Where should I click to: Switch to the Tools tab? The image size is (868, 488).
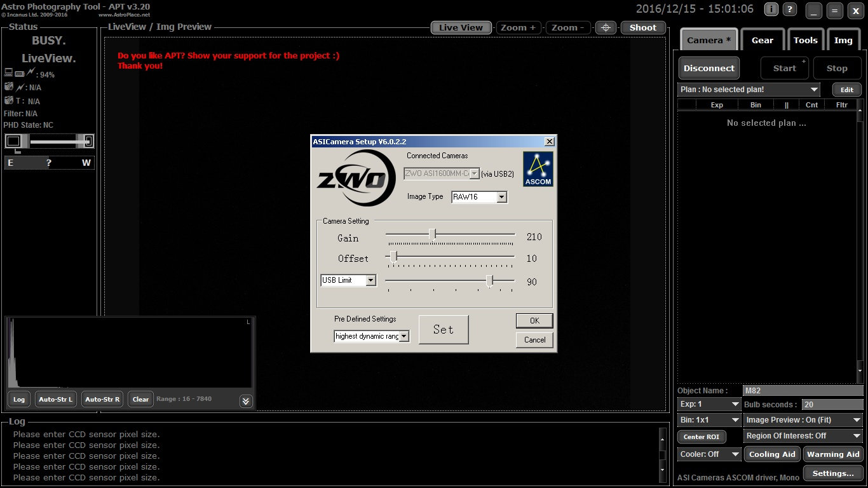(805, 40)
